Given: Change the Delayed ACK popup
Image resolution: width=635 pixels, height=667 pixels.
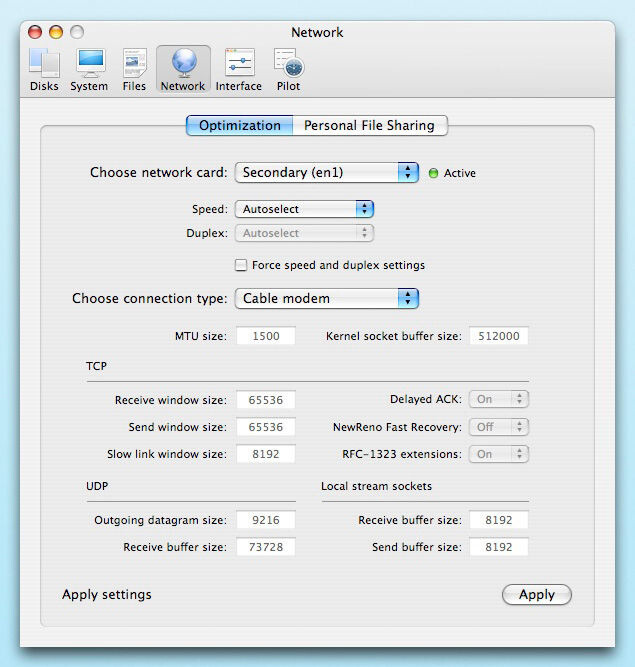Looking at the screenshot, I should (498, 399).
